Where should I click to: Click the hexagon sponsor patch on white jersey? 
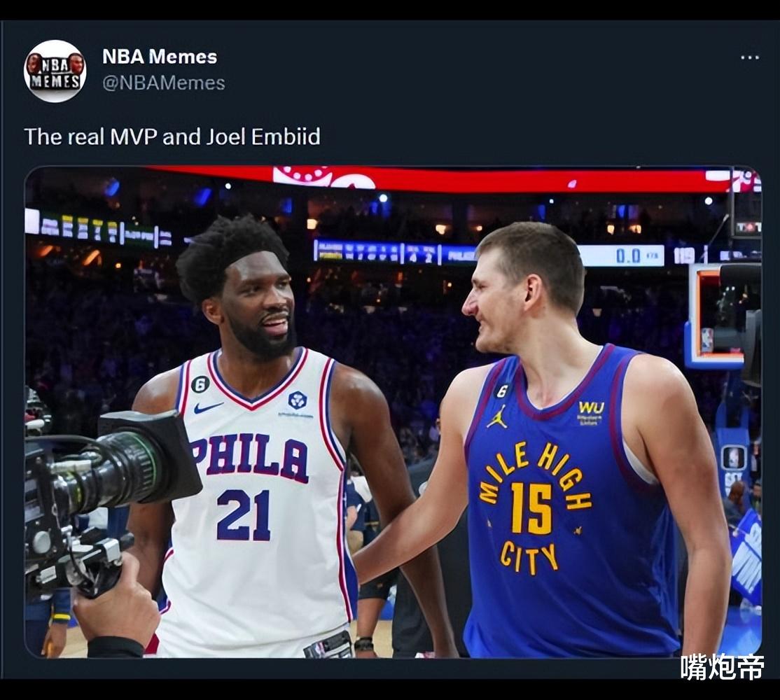click(x=297, y=400)
